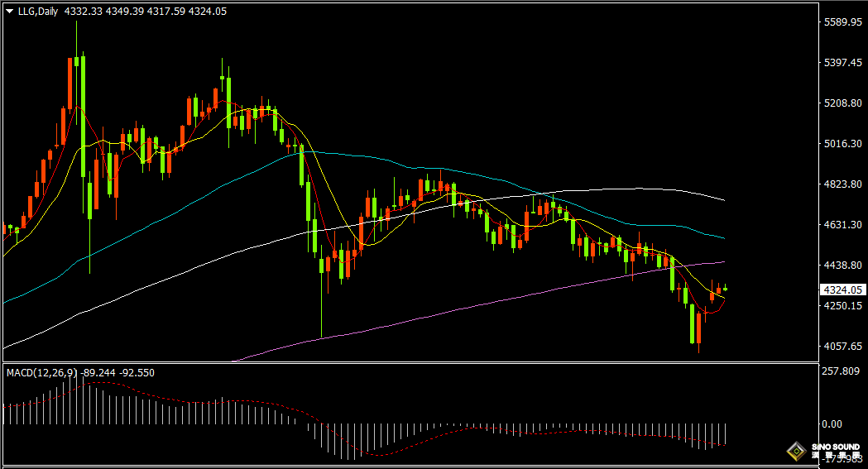Viewport: 868px width, 469px height.
Task: Click the 5208.80 price axis label
Action: pyautogui.click(x=842, y=103)
